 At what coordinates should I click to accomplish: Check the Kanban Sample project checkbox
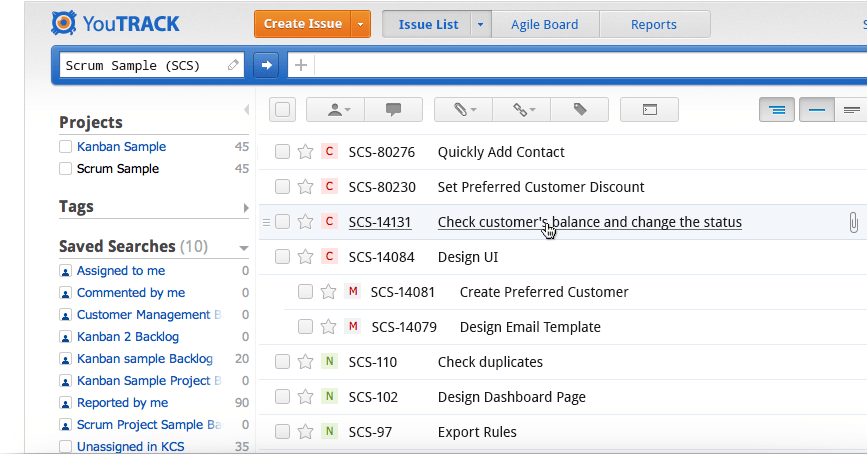[x=65, y=147]
